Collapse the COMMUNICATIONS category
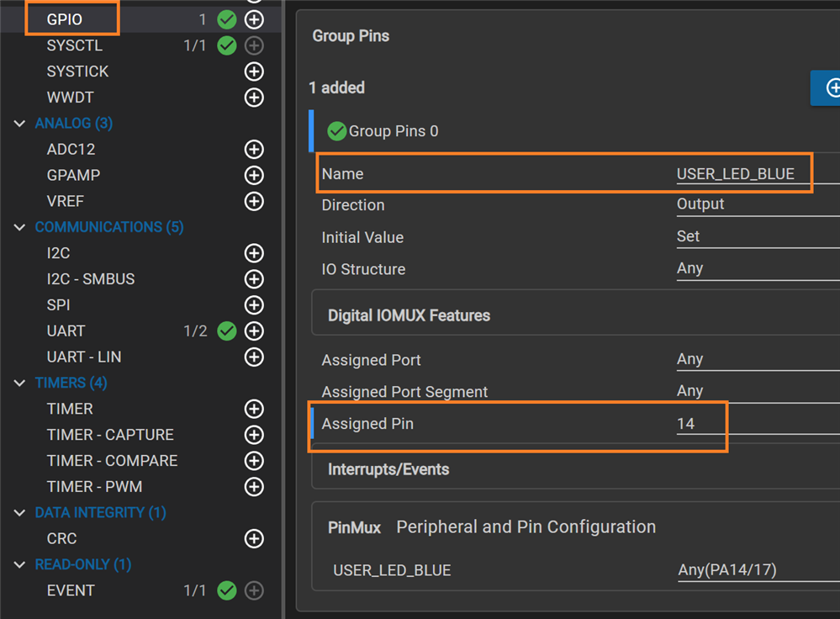 point(20,227)
